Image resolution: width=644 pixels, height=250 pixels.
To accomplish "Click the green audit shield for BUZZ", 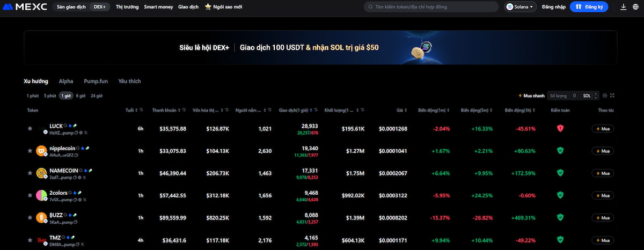I will pos(560,218).
